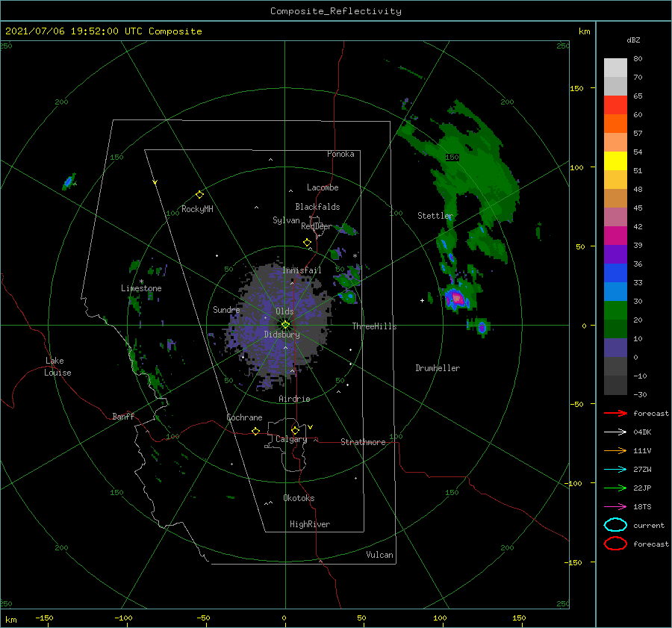Viewport: 672px width, 628px height.
Task: Select the Airdrie label
Action: click(x=294, y=399)
